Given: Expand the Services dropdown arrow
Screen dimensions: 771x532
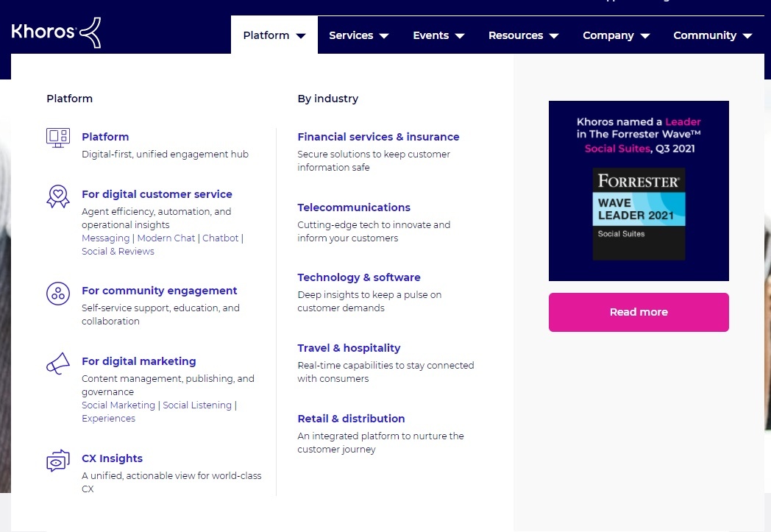Looking at the screenshot, I should tap(385, 36).
